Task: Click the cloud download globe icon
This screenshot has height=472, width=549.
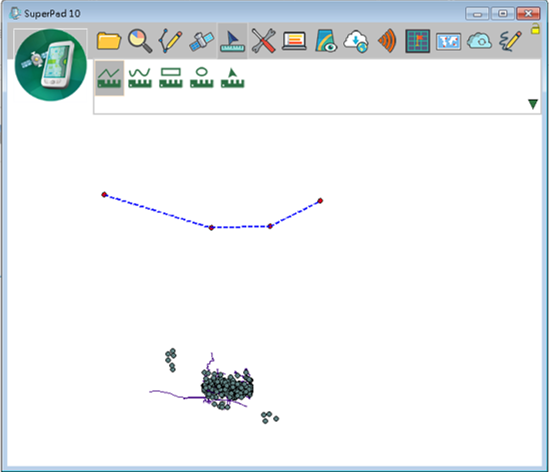Action: click(356, 41)
